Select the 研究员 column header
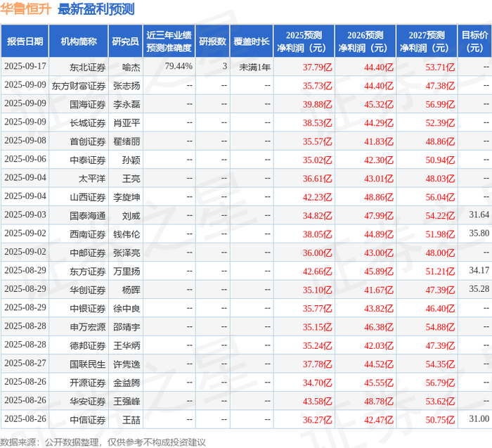Viewport: 492px width, 448px height. (x=125, y=41)
